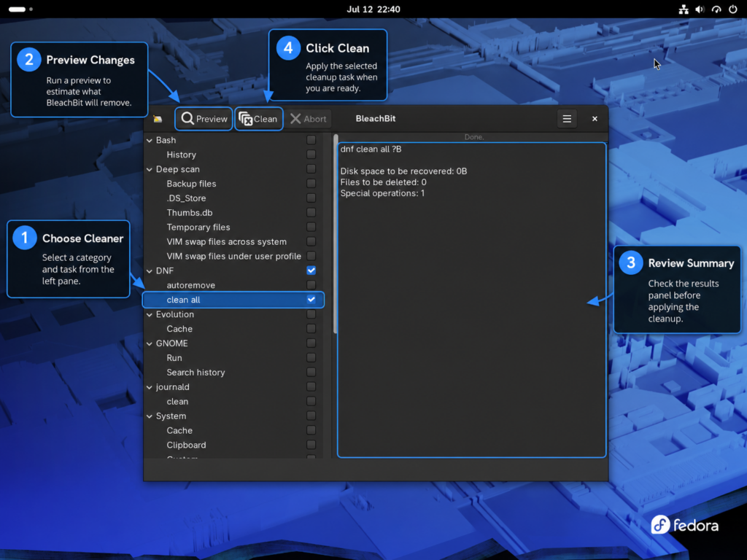747x560 pixels.
Task: Enable the Temporary files checkbox
Action: (x=311, y=227)
